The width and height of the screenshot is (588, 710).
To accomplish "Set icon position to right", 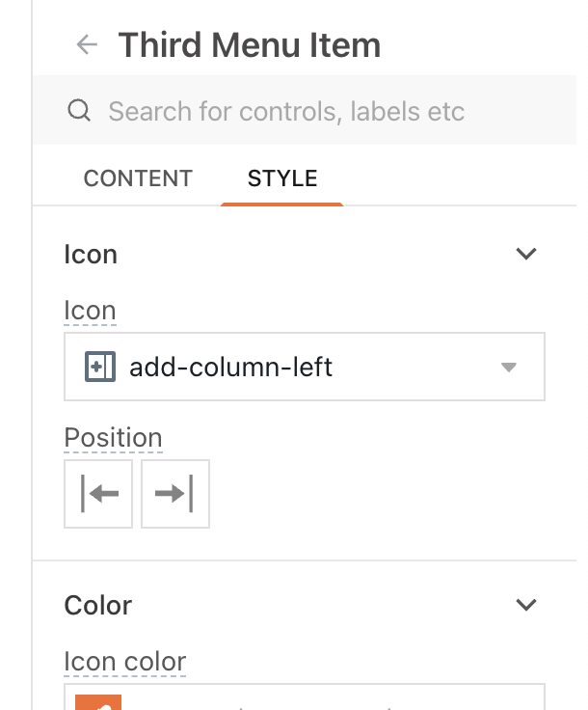I will [174, 494].
